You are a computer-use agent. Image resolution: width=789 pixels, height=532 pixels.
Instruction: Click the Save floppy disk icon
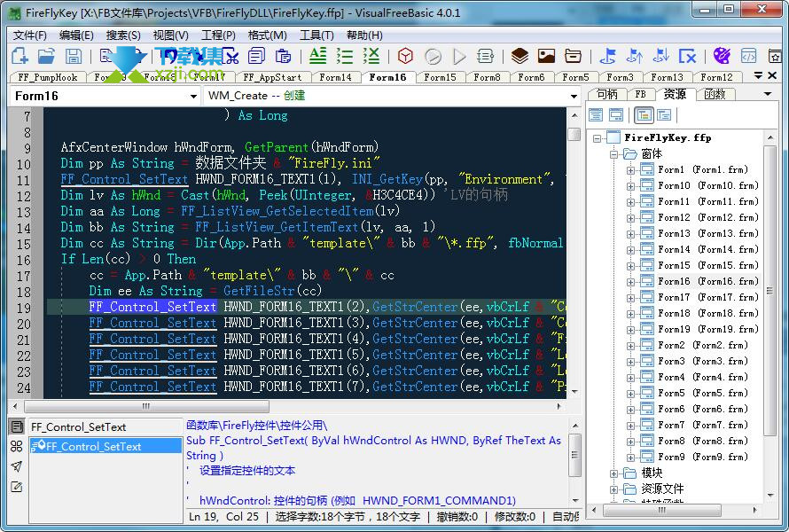point(74,56)
